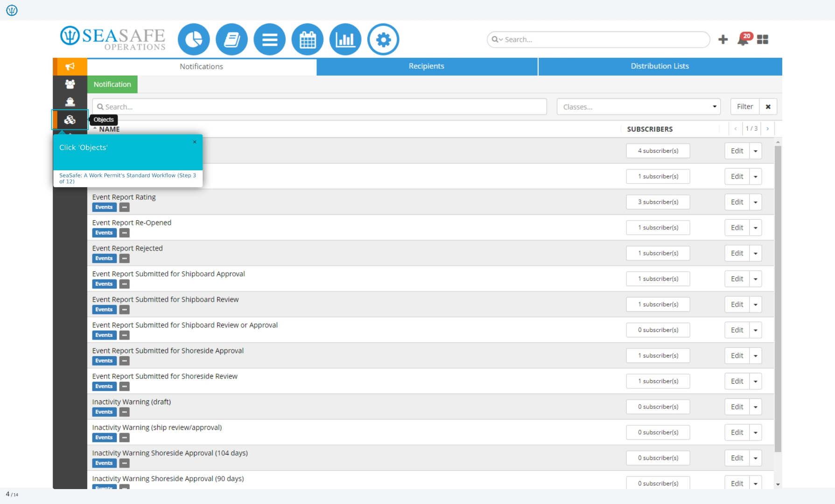Select the ship sidebar icon
The height and width of the screenshot is (504, 835).
(x=70, y=102)
